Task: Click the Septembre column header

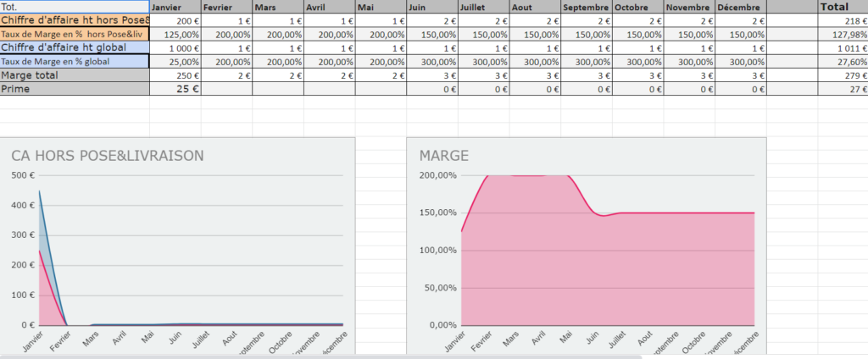Action: point(586,7)
